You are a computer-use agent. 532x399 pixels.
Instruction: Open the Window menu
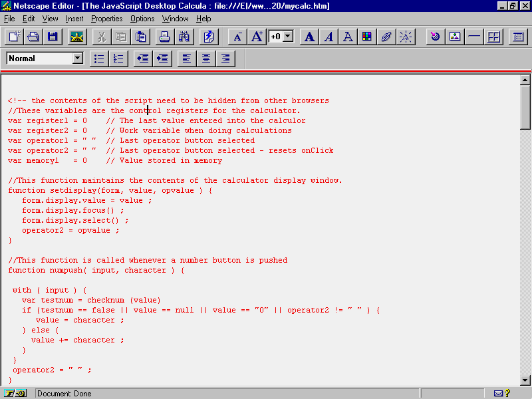pyautogui.click(x=175, y=19)
